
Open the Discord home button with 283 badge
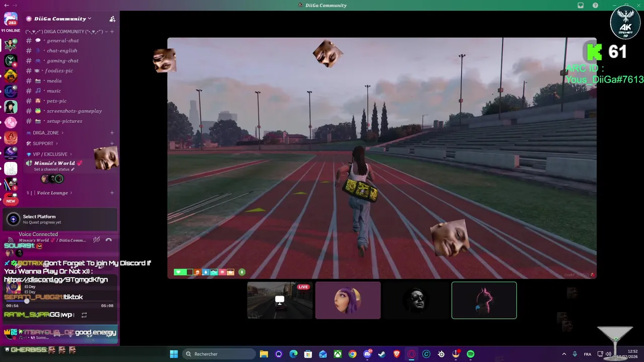click(x=11, y=19)
